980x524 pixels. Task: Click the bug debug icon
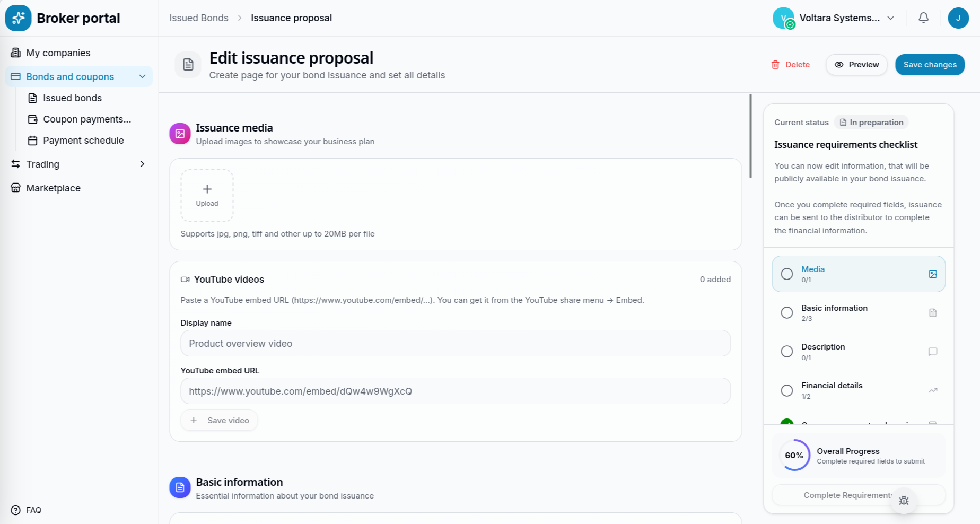click(x=904, y=500)
